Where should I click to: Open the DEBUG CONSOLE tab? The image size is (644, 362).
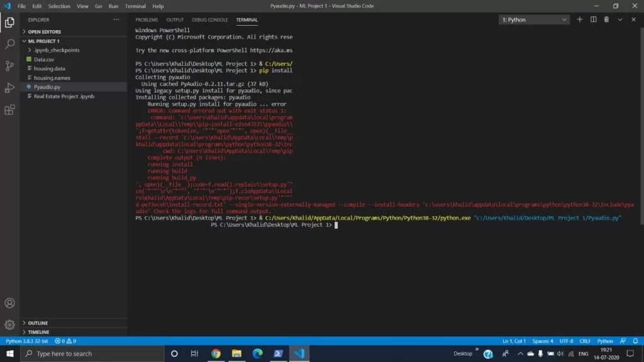pos(209,19)
